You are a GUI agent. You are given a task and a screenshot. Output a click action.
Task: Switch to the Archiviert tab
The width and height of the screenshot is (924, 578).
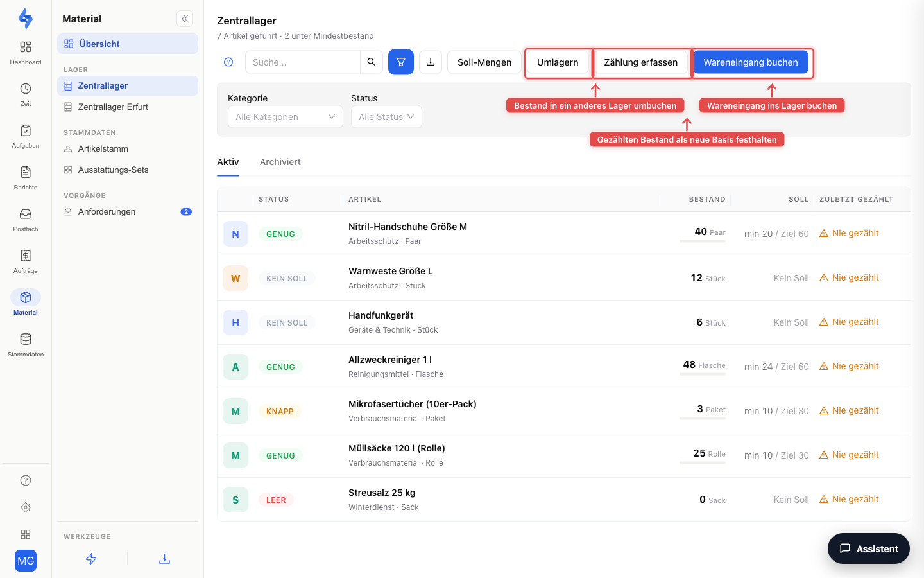click(280, 162)
